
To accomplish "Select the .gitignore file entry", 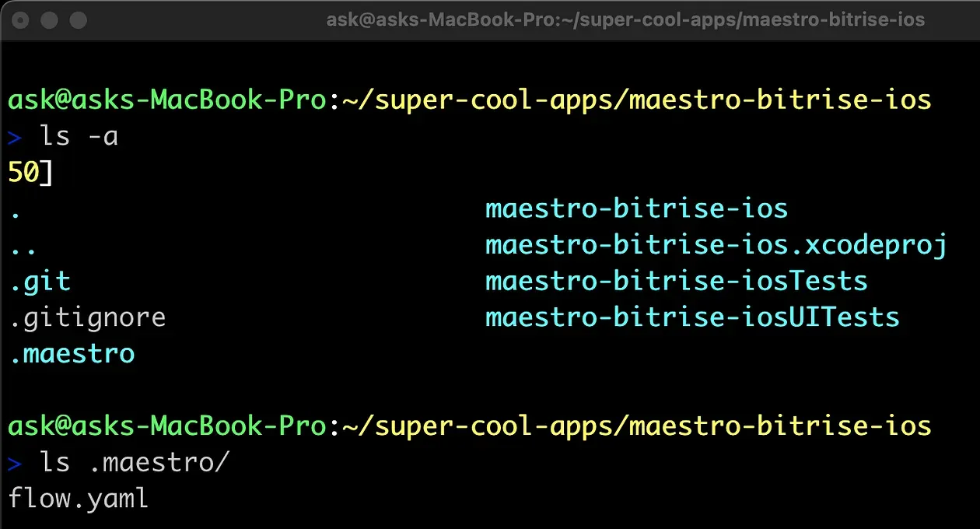I will click(x=87, y=318).
